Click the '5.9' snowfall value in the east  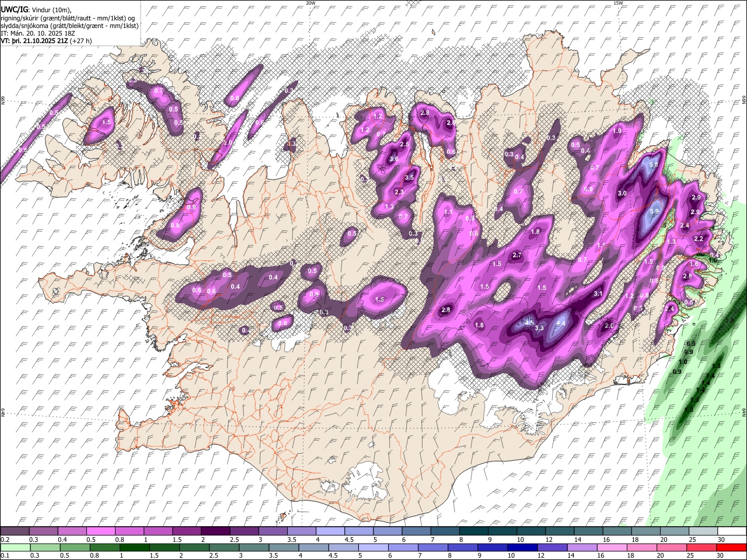pyautogui.click(x=654, y=211)
